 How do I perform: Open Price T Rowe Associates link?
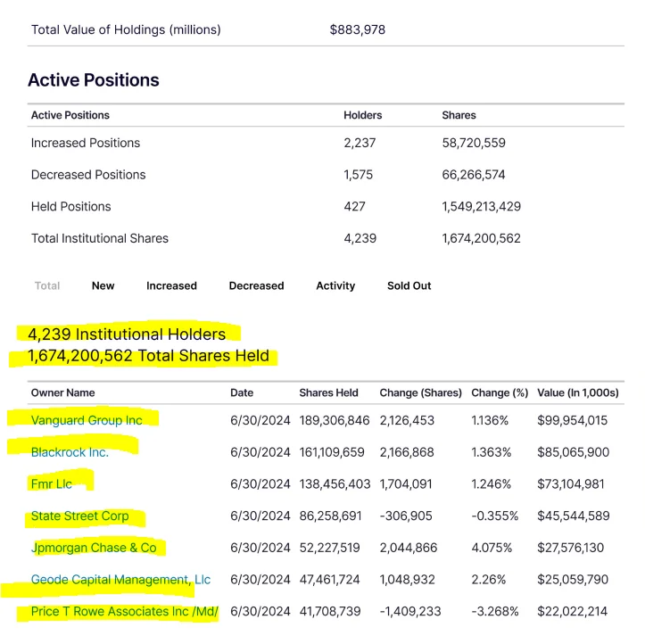point(125,612)
